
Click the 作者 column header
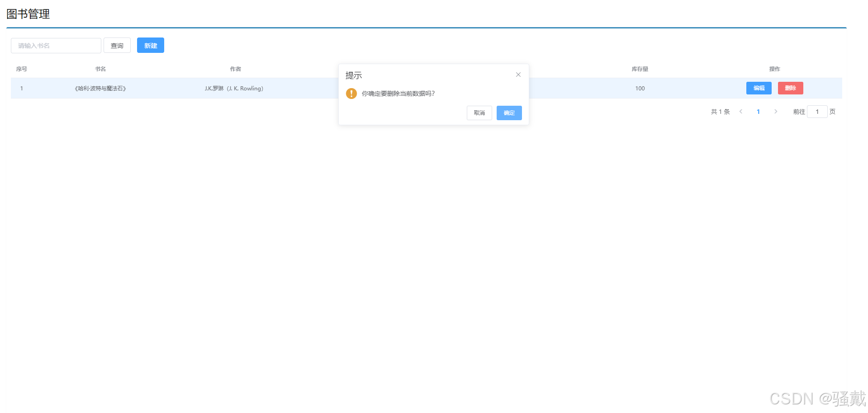tap(235, 69)
